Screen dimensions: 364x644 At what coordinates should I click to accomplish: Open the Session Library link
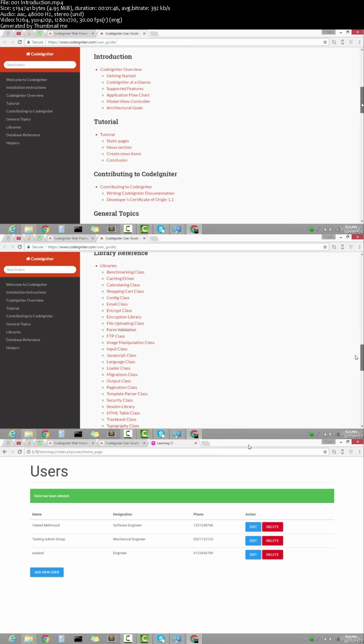(121, 406)
